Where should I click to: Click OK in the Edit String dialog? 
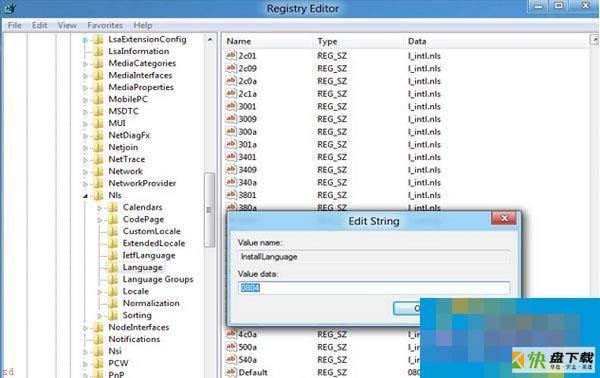(407, 308)
